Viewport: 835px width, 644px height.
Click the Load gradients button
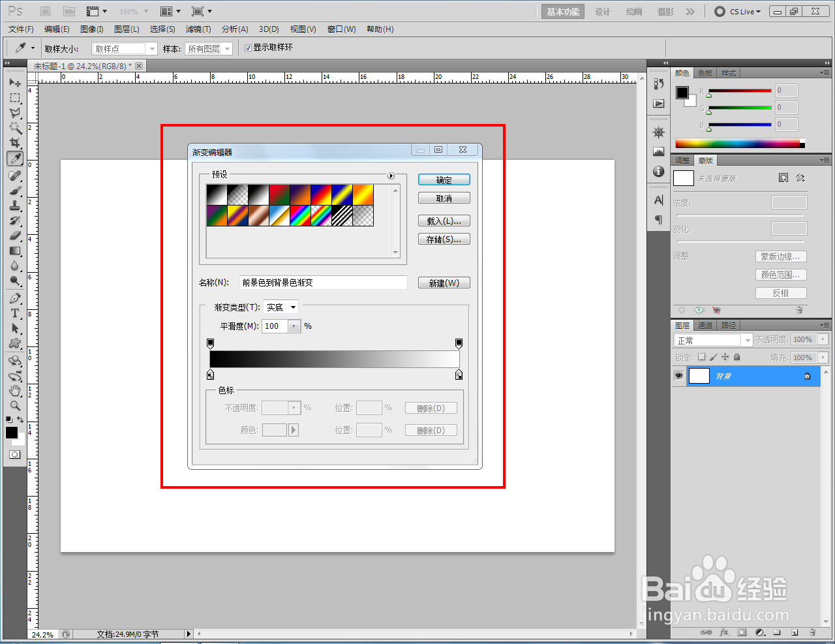(x=444, y=221)
